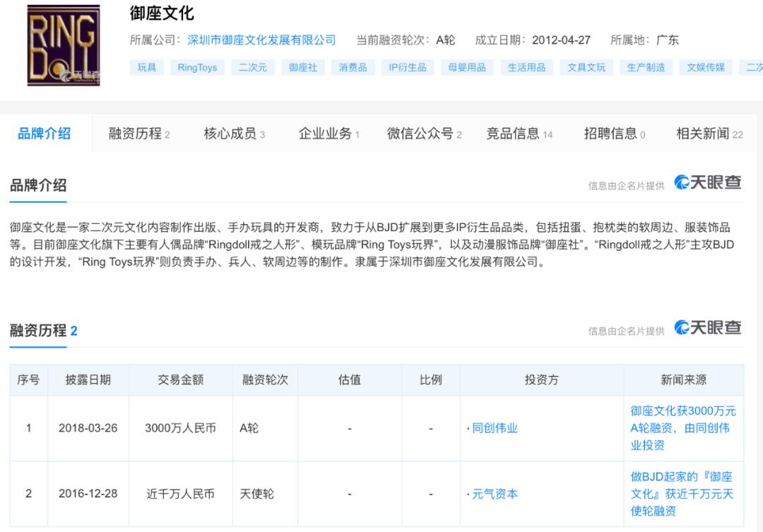Click the 二次元 tag
Viewport: 763px width, 532px height.
point(252,69)
